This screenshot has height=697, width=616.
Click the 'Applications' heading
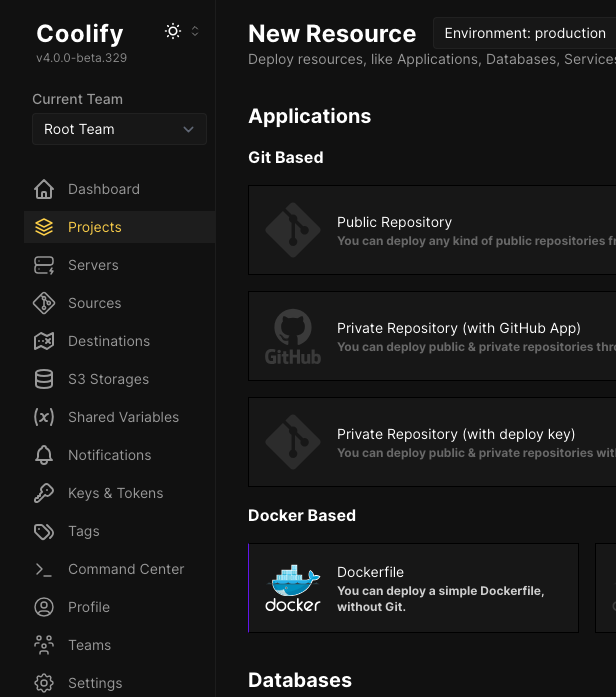point(310,116)
